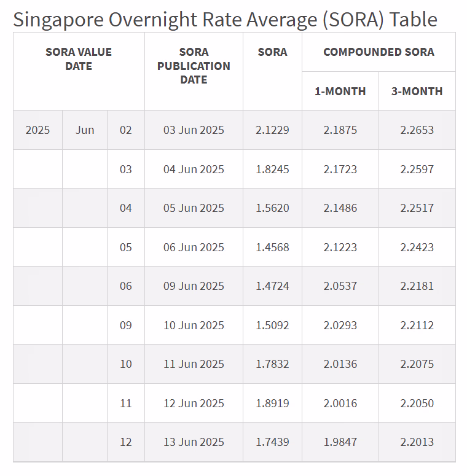Click 1-month compounded value '2.0016'
The image size is (467, 476).
point(340,403)
